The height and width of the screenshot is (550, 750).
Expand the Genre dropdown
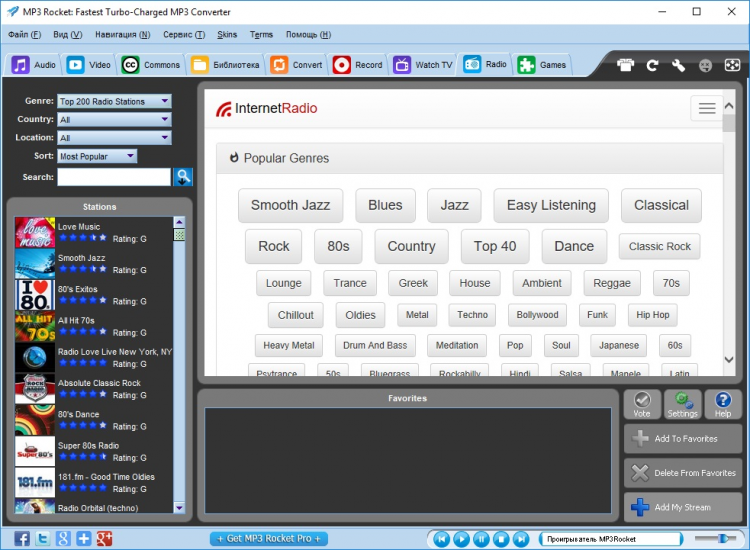[114, 101]
